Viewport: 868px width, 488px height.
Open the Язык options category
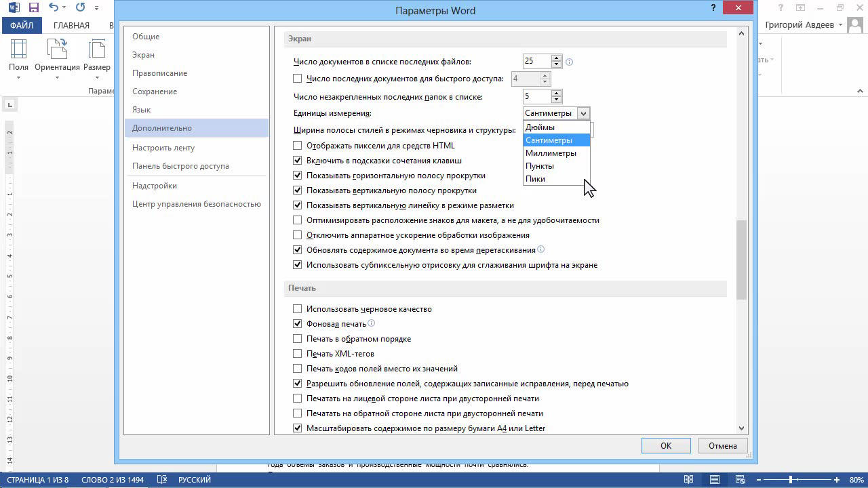[x=197, y=110]
